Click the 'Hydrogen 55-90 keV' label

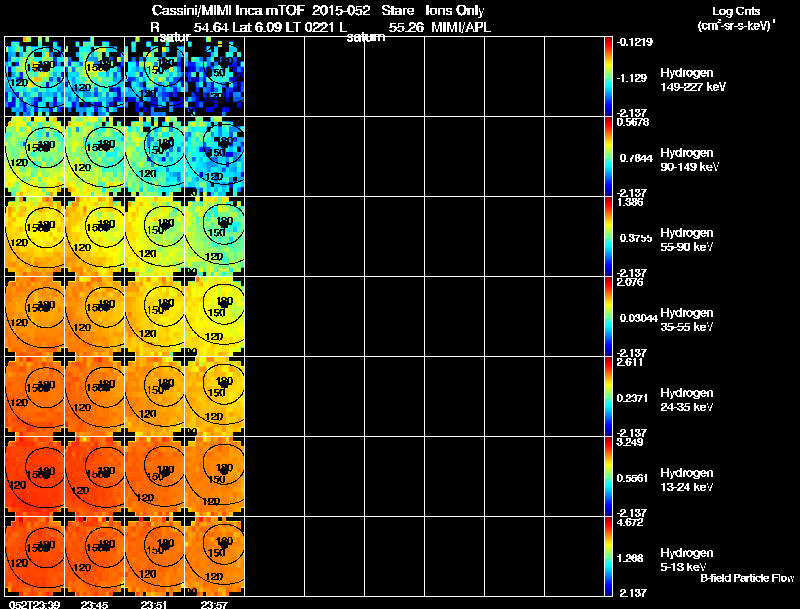click(687, 240)
